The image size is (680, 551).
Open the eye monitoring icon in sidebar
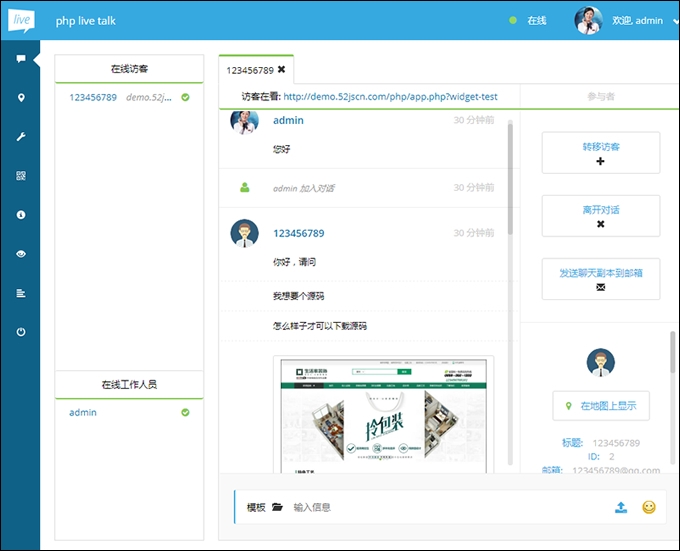tap(21, 254)
